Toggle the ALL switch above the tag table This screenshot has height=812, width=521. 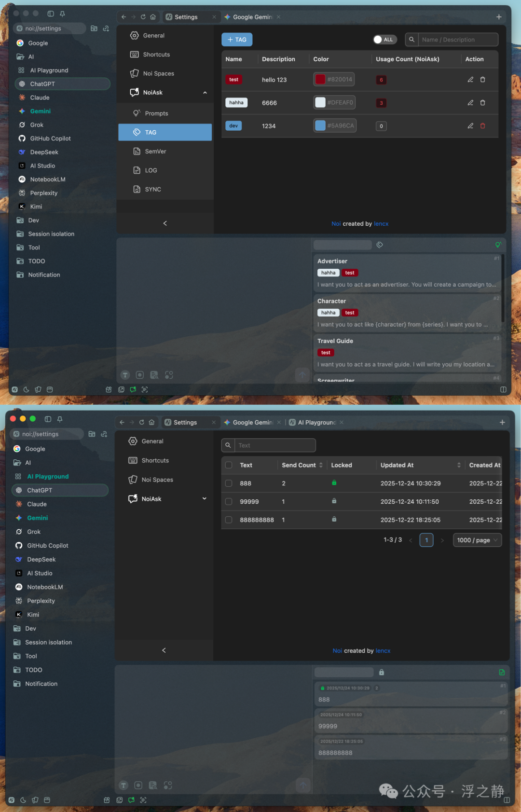click(384, 40)
